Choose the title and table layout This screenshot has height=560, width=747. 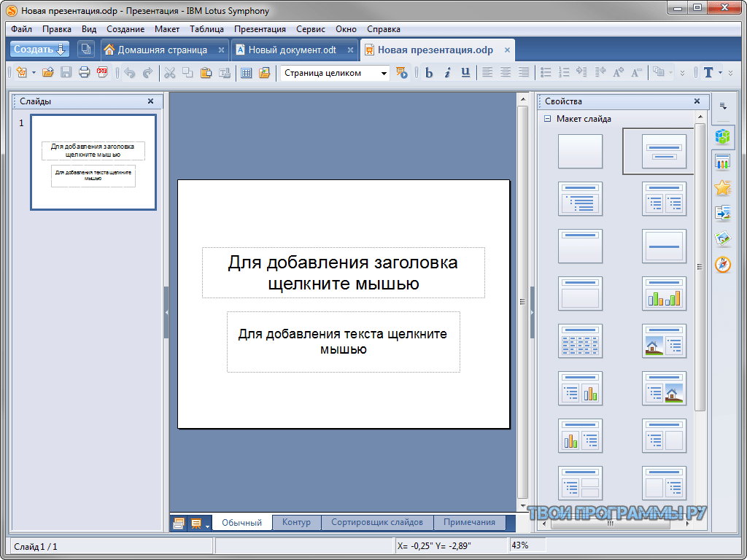pyautogui.click(x=580, y=341)
